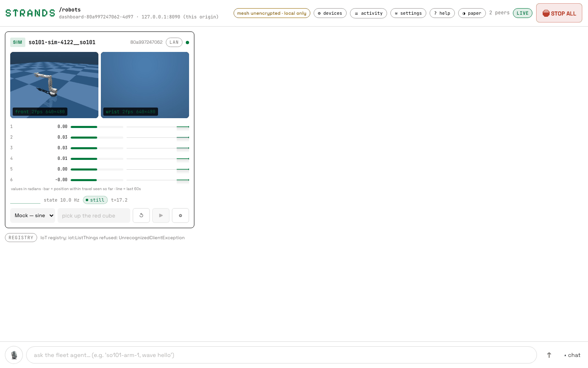The width and height of the screenshot is (588, 368).
Task: Open the activity log
Action: coord(368,13)
